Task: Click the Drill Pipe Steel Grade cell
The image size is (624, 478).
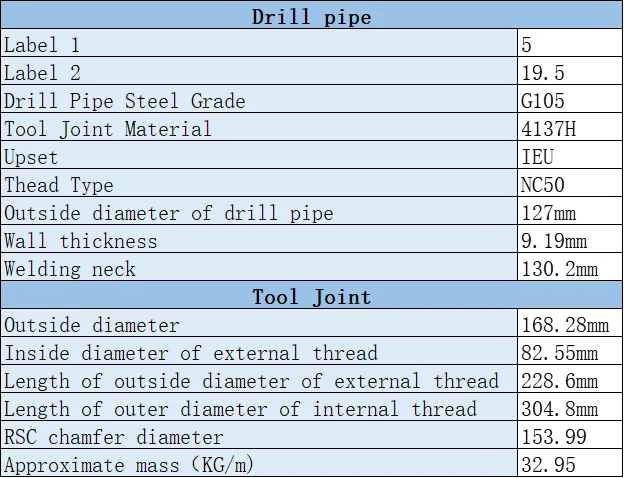Action: 259,99
